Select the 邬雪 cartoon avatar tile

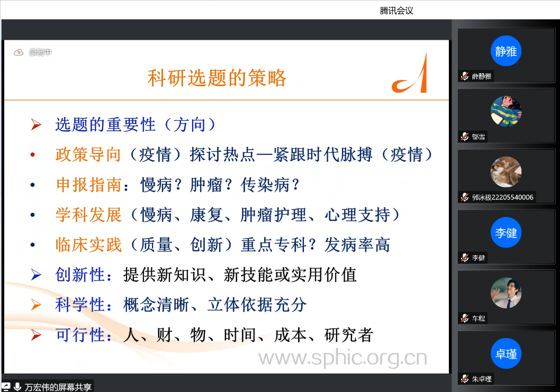(506, 112)
